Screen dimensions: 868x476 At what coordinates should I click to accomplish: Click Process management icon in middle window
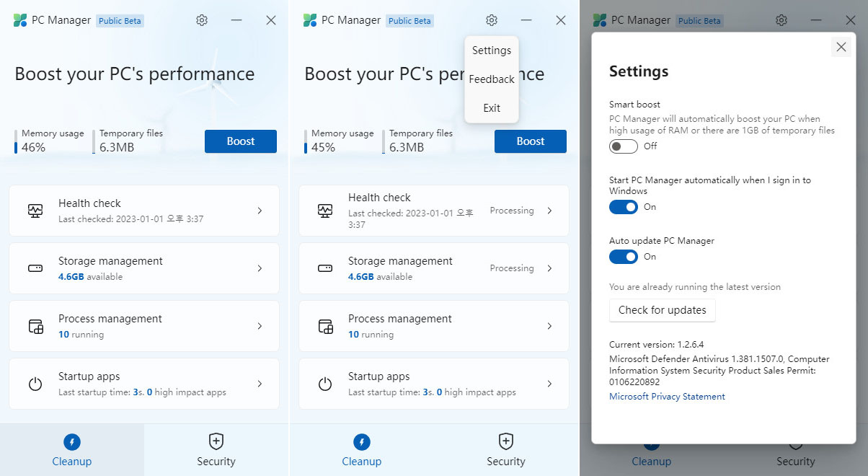pos(325,326)
